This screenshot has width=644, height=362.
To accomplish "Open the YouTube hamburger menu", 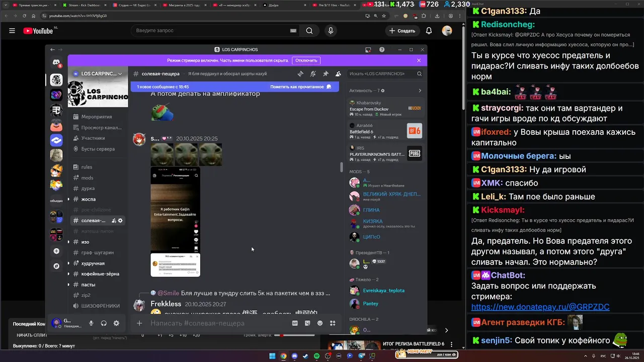I will [x=12, y=31].
